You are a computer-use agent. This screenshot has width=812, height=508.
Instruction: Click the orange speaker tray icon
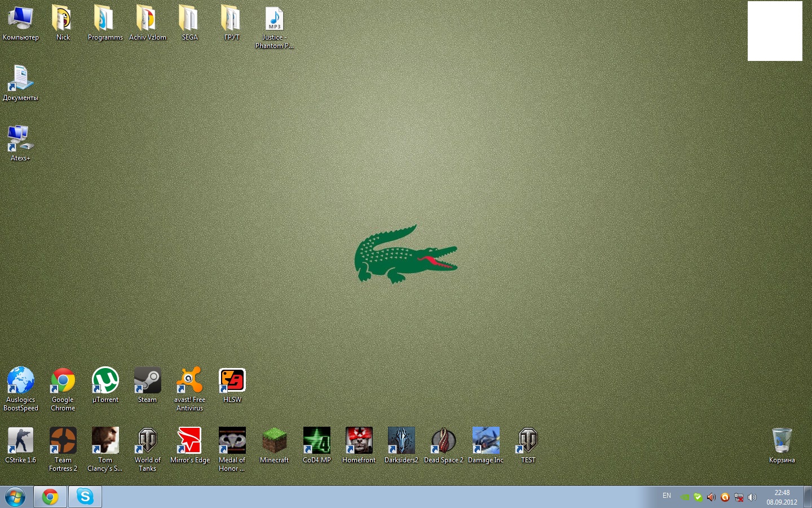click(712, 497)
